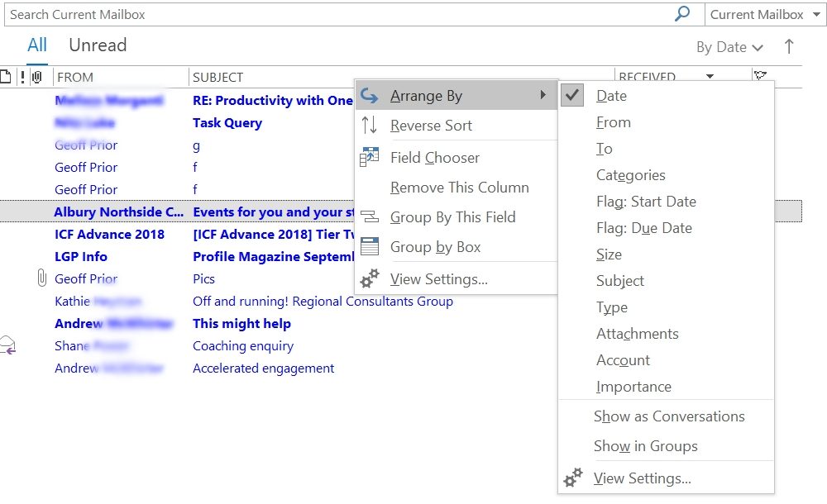Screen dimensions: 827x504
Task: Toggle Show as Conversations
Action: (x=666, y=416)
